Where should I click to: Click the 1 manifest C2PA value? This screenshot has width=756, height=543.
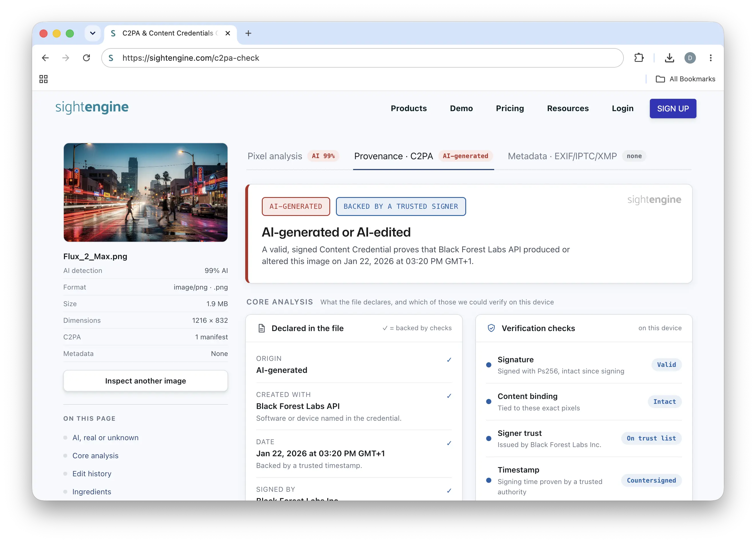pos(211,337)
